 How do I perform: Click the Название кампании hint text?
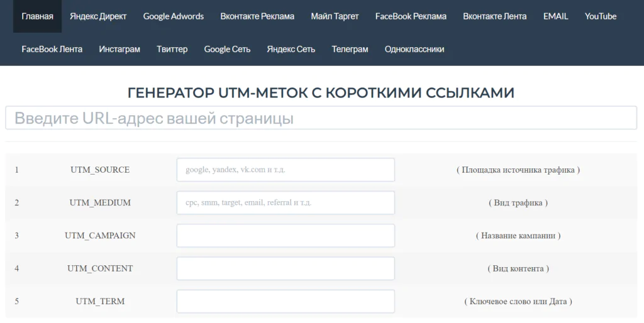click(518, 236)
